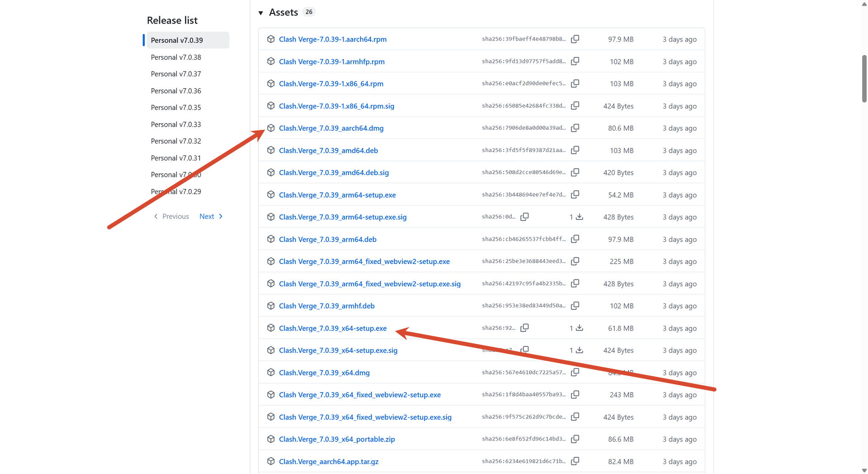
Task: Copy hash of Clash.Verge_7.0.39_x64_portable.zip
Action: [x=575, y=439]
